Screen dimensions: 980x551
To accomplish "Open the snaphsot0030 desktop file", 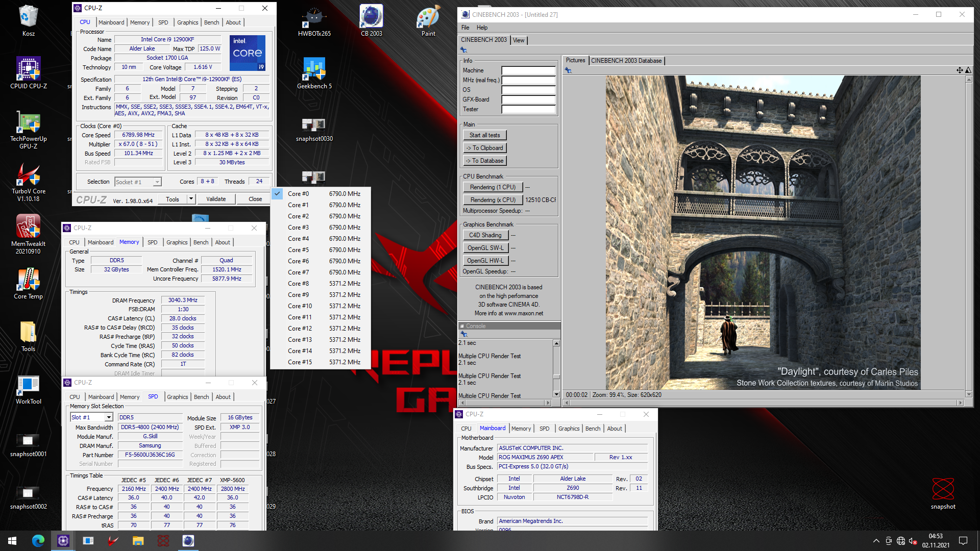I will pos(314,130).
